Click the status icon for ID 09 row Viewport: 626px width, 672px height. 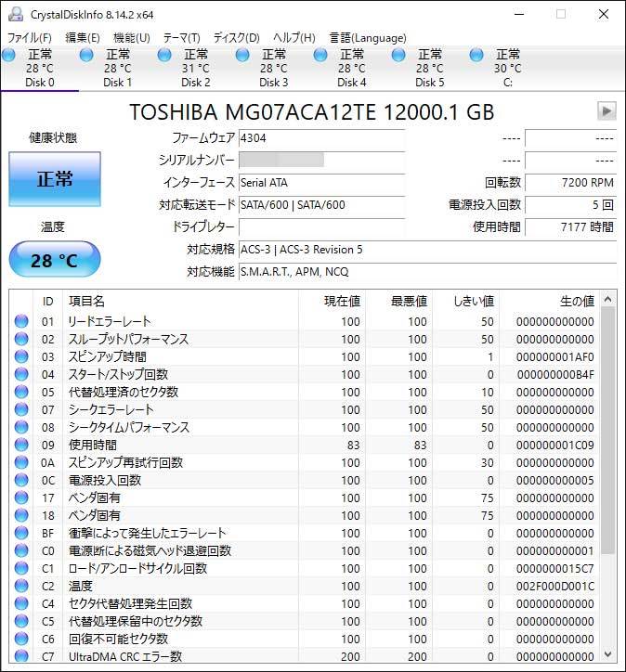click(x=21, y=445)
